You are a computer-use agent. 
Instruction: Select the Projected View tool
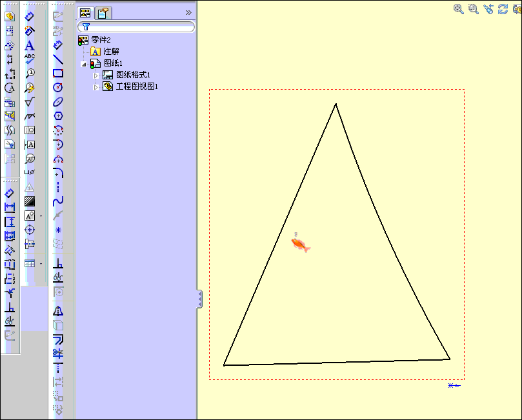[10, 31]
